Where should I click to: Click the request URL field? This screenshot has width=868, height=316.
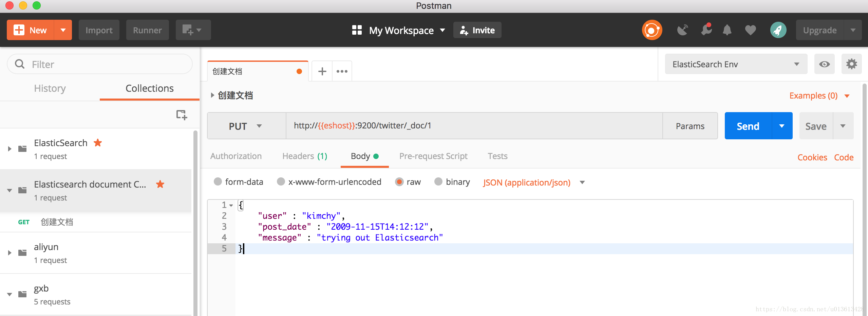pos(474,126)
